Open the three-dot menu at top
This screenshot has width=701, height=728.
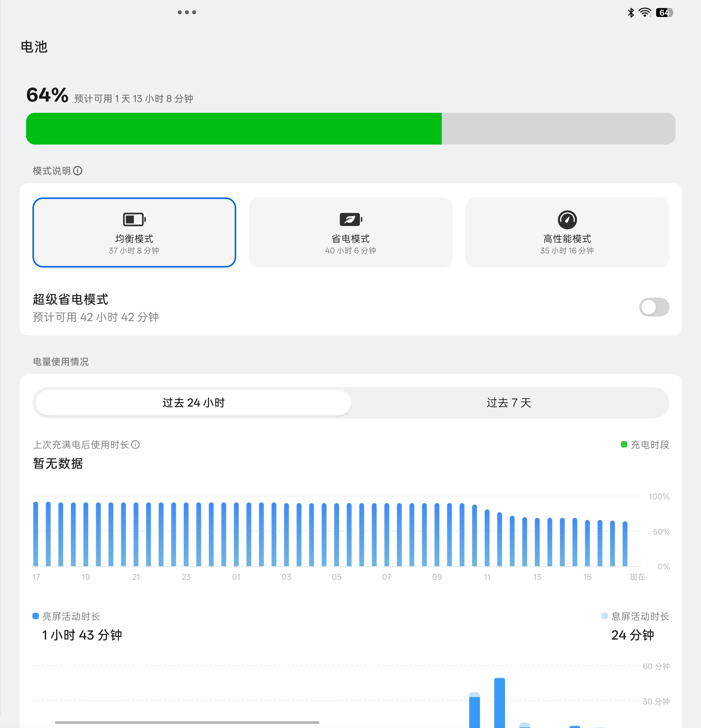coord(187,12)
